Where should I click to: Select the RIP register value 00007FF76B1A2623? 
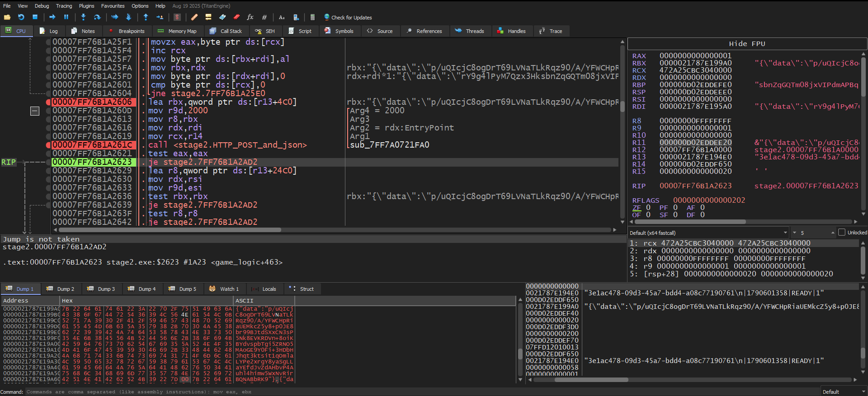[695, 186]
